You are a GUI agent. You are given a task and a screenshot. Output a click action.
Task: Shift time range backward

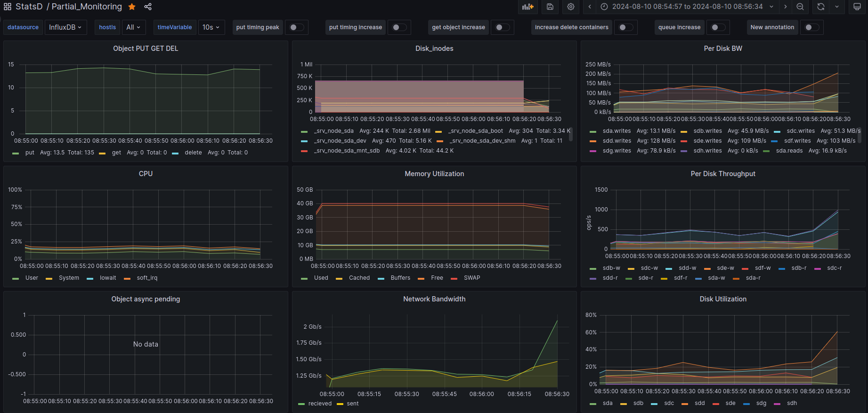(590, 7)
